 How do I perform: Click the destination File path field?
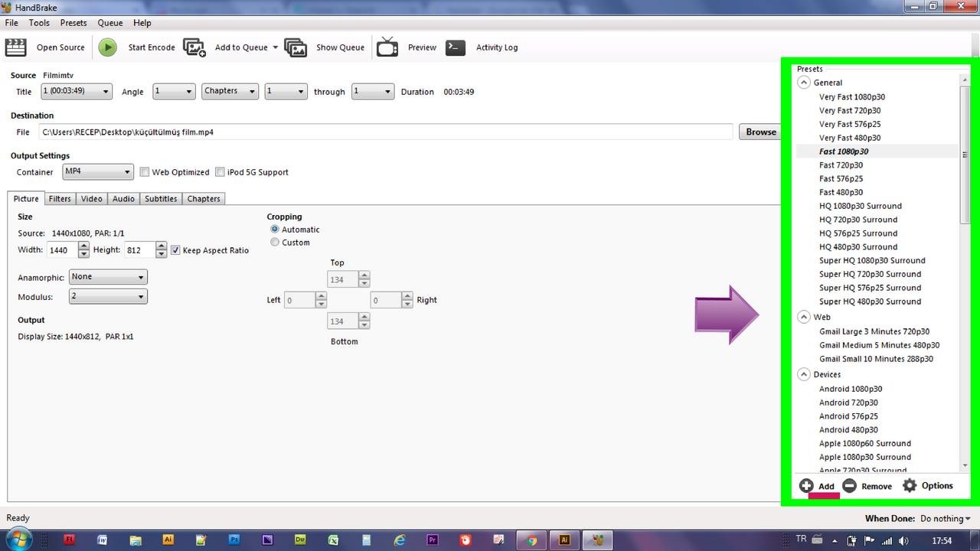[386, 132]
